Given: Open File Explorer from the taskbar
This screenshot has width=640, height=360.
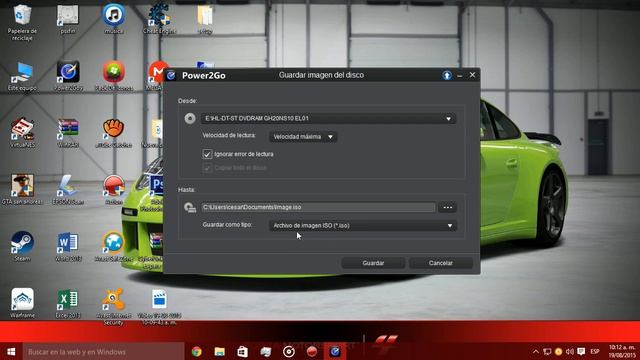Looking at the screenshot, I should click(x=220, y=351).
